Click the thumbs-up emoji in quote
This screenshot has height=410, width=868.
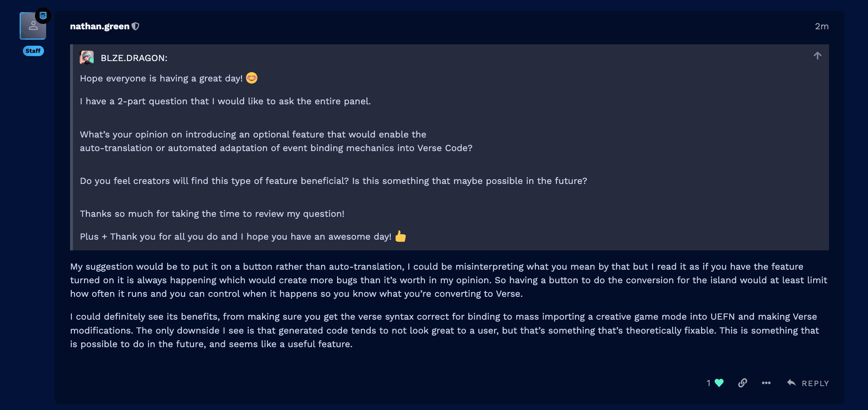pos(400,236)
